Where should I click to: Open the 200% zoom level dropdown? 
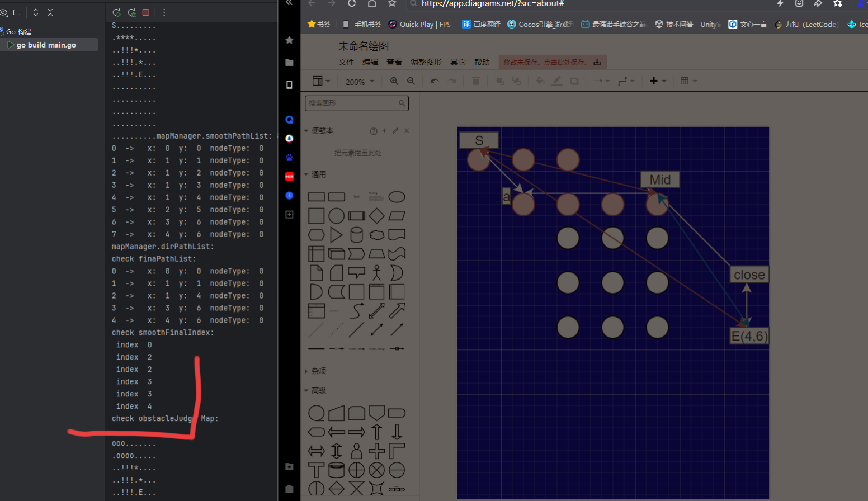[x=360, y=82]
